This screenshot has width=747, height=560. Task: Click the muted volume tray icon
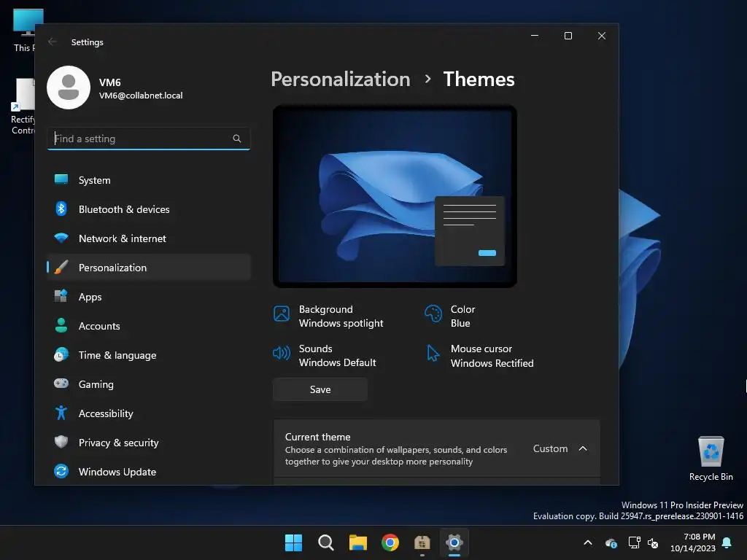653,542
